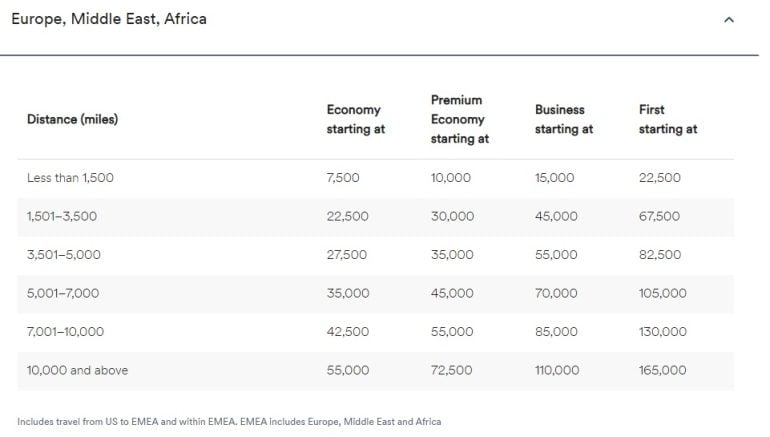This screenshot has height=437, width=770.
Task: Select the 3,501–5,000 distance row
Action: (64, 255)
